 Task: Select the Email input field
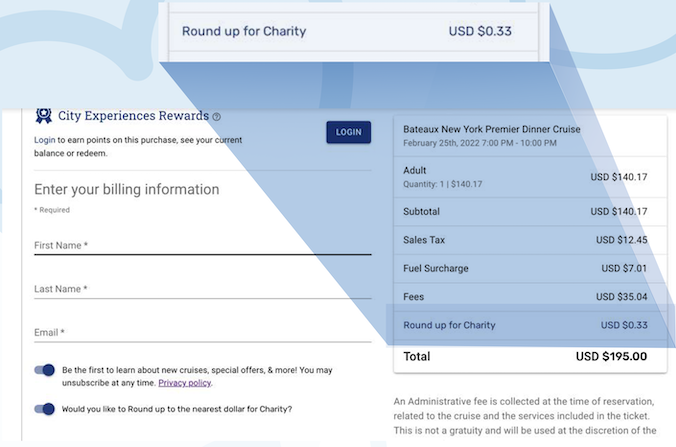click(202, 333)
